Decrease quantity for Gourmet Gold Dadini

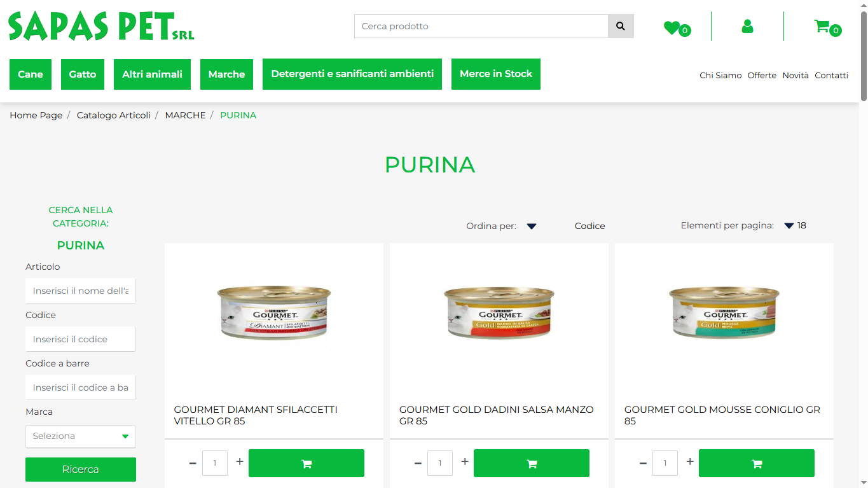[x=418, y=463]
